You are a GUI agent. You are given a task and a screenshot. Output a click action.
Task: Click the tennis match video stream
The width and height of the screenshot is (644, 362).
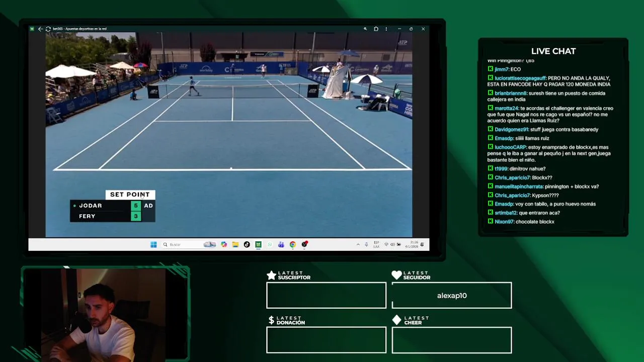tap(229, 135)
